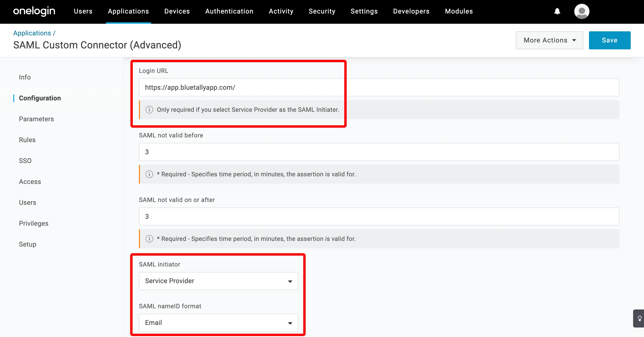The image size is (644, 337).
Task: Switch to the Parameters sidebar tab
Action: click(x=36, y=119)
